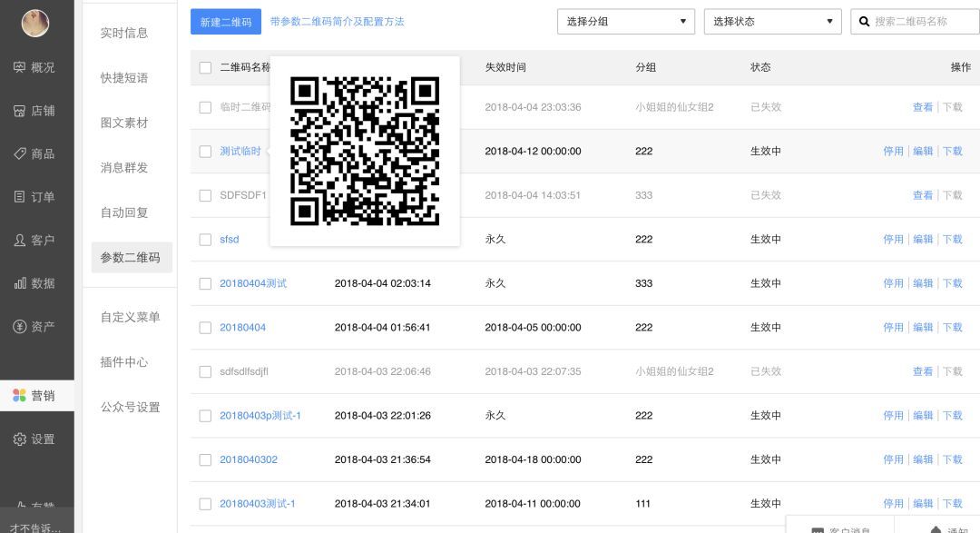This screenshot has width=980, height=533.
Task: Check the 20180404测试 row checkbox
Action: [205, 284]
